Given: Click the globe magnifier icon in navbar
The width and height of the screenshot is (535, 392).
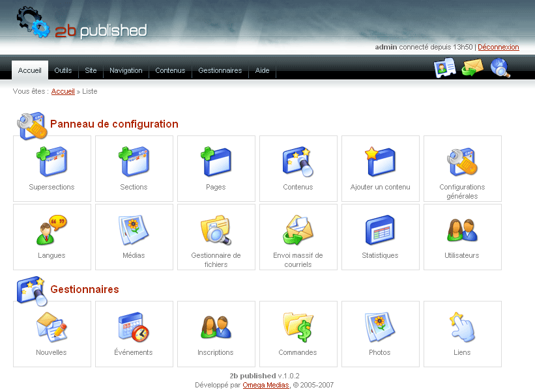Looking at the screenshot, I should tap(500, 68).
